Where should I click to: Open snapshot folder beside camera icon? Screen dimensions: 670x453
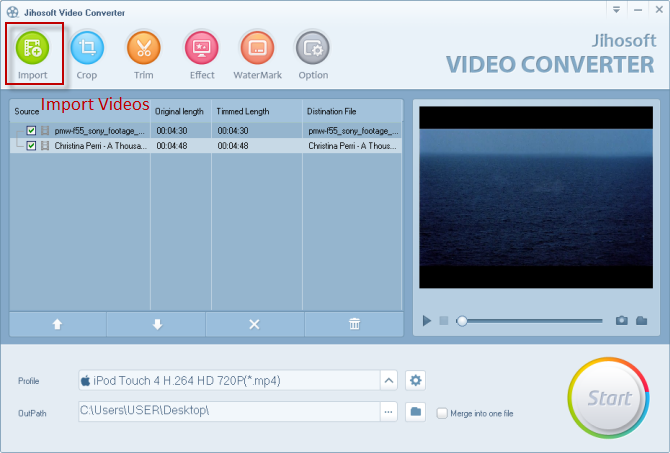[641, 320]
